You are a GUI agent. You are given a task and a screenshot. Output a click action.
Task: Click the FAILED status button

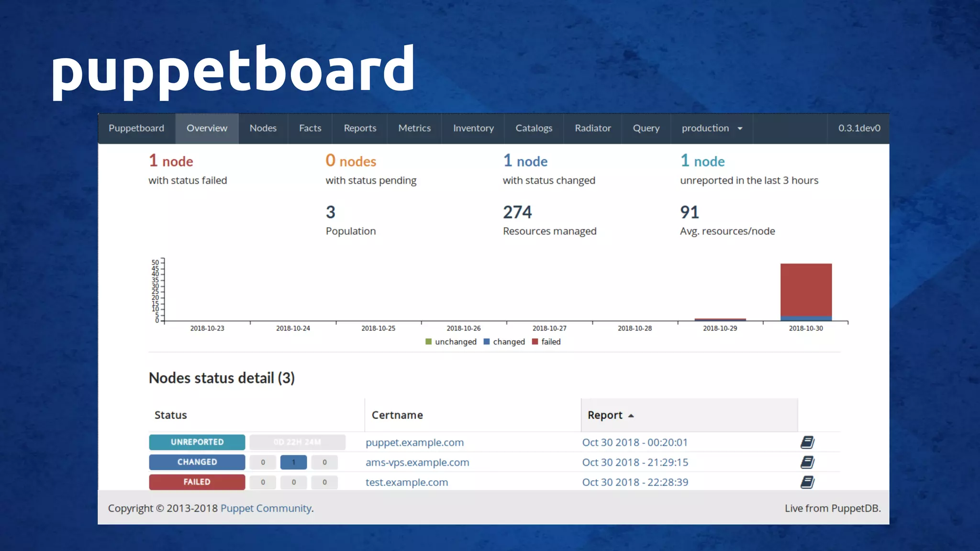tap(197, 482)
